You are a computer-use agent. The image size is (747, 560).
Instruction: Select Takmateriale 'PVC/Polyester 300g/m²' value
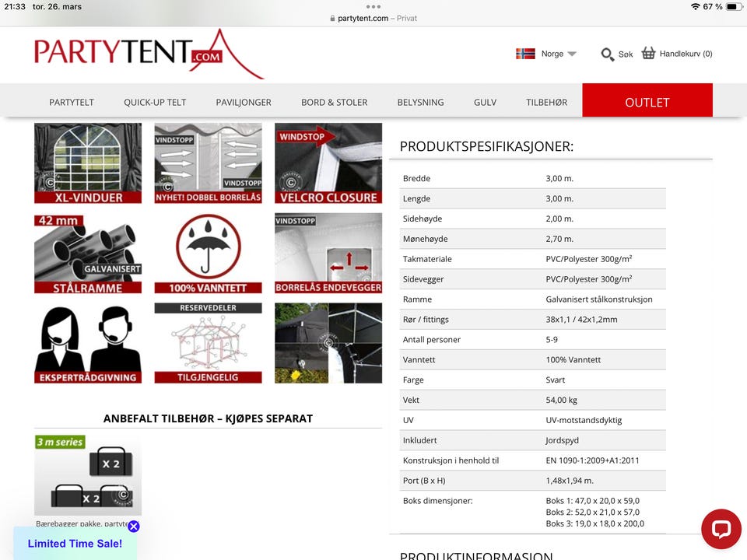tap(589, 259)
